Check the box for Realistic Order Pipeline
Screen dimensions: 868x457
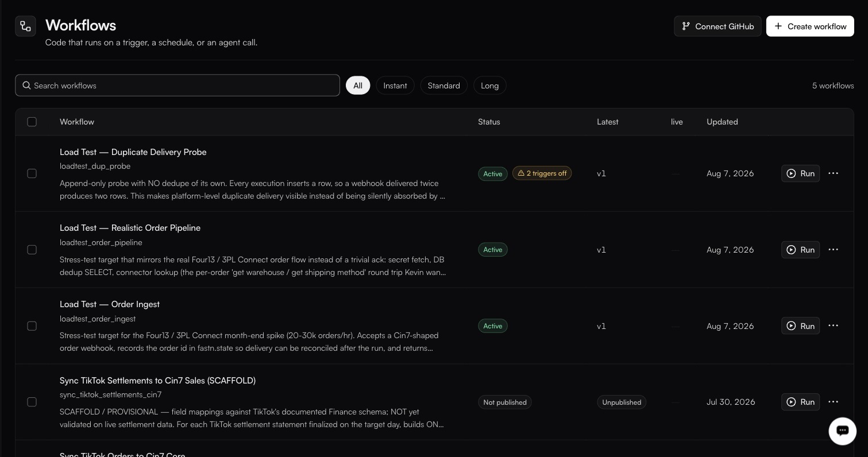(x=32, y=250)
